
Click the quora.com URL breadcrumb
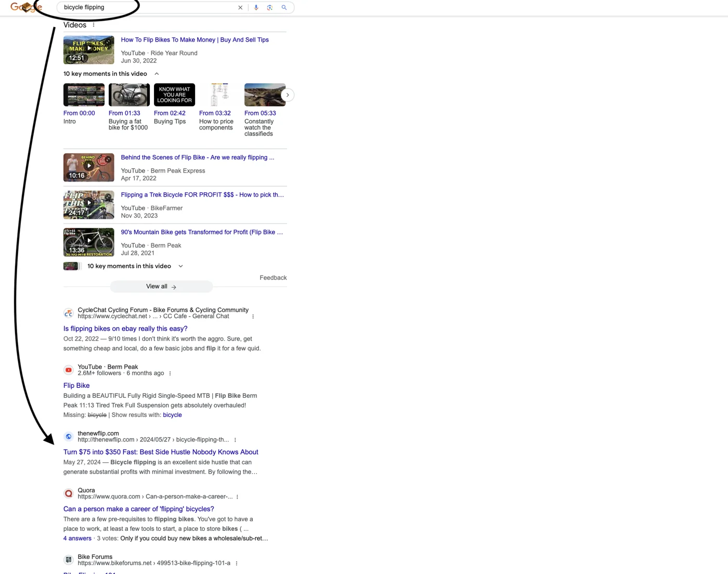155,497
